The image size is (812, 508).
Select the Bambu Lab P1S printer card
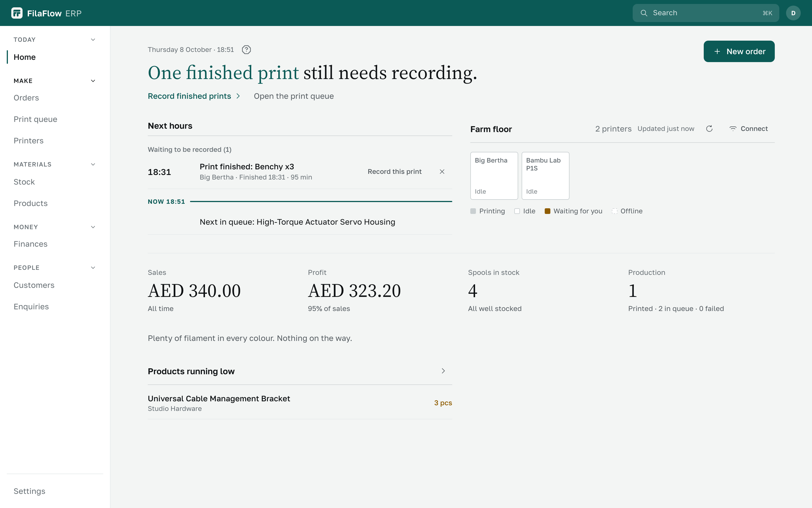coord(545,176)
